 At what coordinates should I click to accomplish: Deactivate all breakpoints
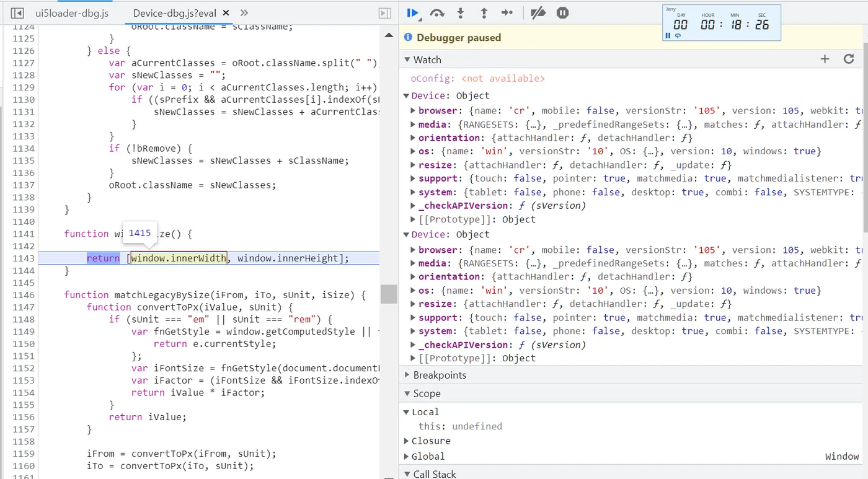538,13
